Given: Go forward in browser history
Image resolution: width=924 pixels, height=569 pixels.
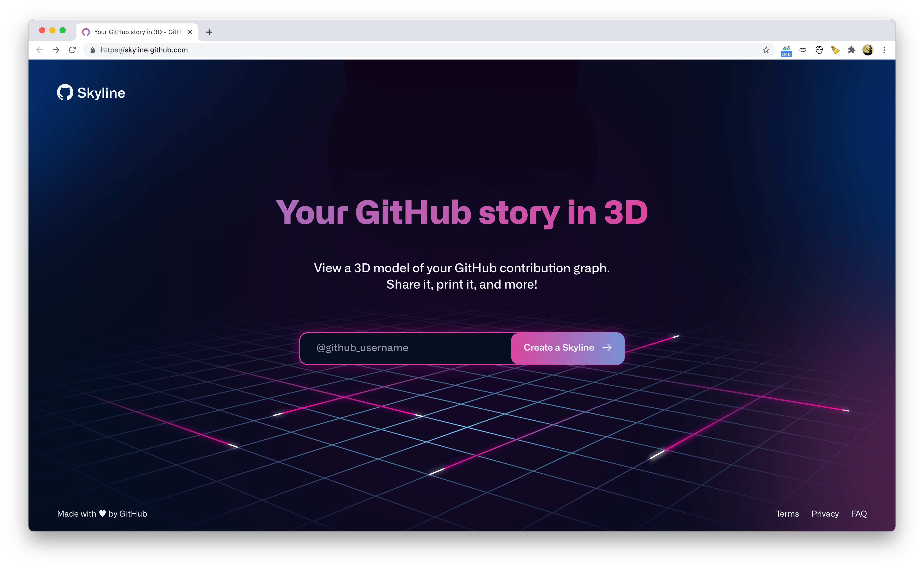Looking at the screenshot, I should point(56,50).
